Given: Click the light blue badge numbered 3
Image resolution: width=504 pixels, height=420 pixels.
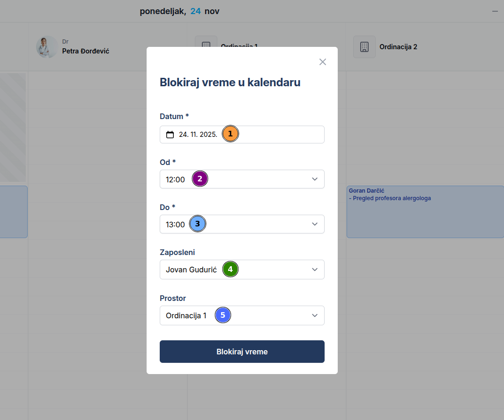Looking at the screenshot, I should coord(198,224).
